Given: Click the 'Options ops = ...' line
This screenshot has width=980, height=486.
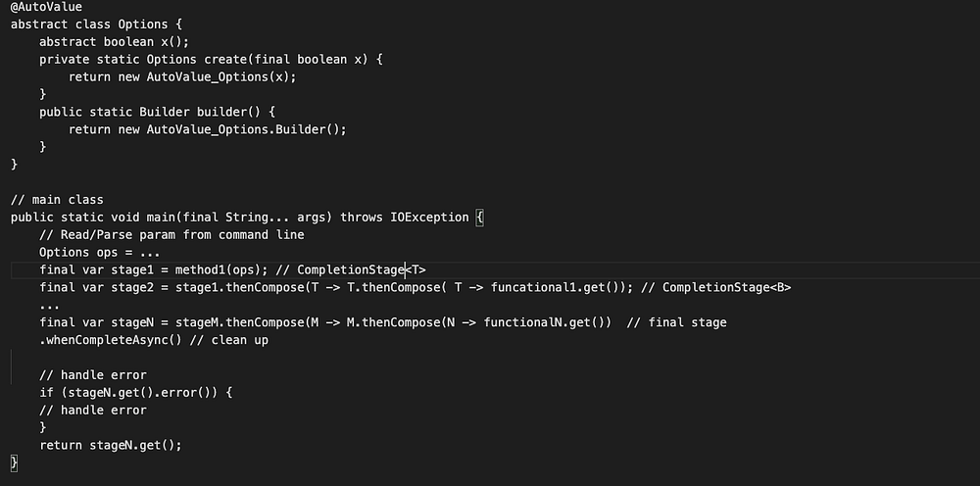Looking at the screenshot, I should pos(100,253).
